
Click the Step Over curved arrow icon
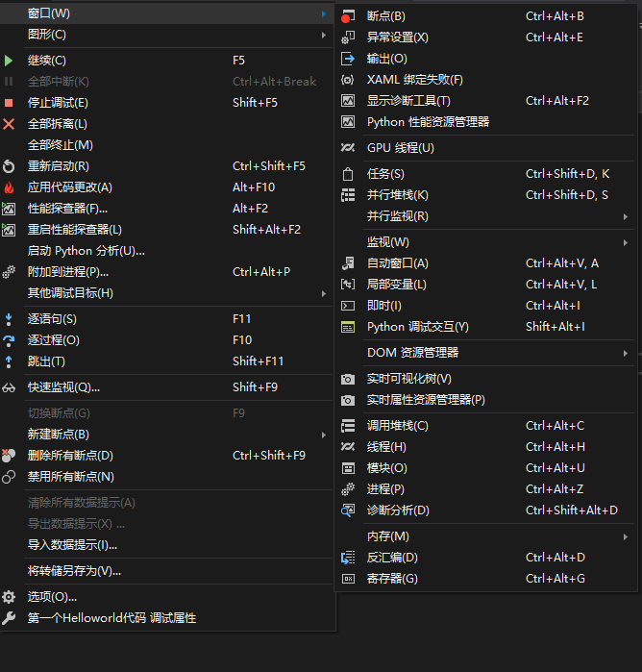[x=9, y=340]
